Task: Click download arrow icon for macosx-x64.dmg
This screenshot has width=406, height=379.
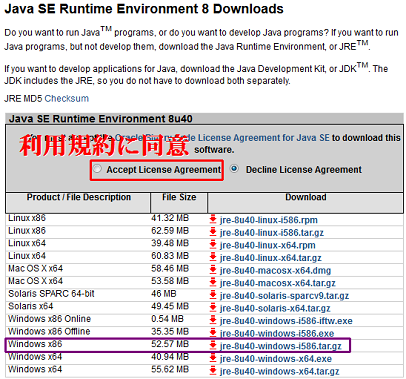Action: [x=213, y=269]
